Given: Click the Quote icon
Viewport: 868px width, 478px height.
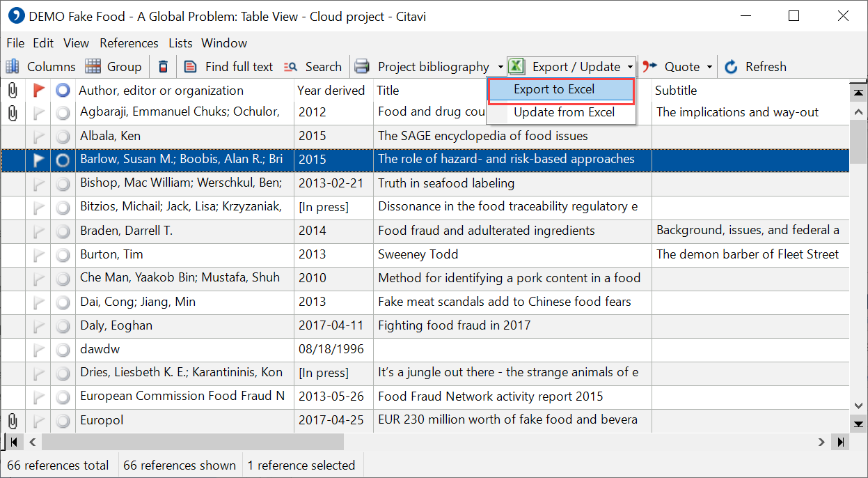Looking at the screenshot, I should point(649,67).
